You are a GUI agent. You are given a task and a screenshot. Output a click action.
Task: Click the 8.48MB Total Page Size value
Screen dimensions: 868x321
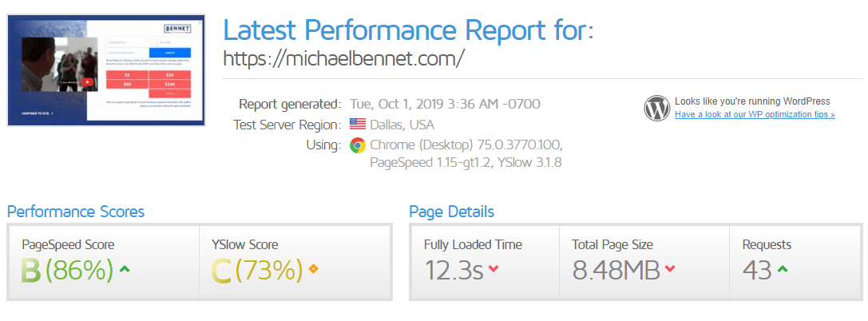click(x=616, y=270)
